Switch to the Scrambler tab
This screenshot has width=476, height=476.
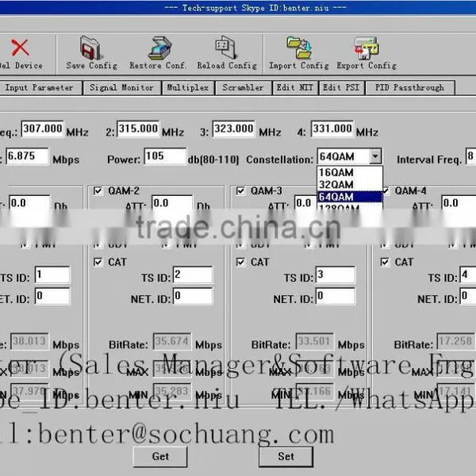coord(244,88)
